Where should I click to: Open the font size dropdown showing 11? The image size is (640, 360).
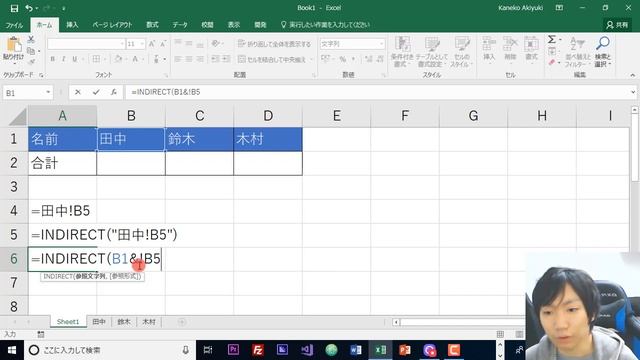142,44
